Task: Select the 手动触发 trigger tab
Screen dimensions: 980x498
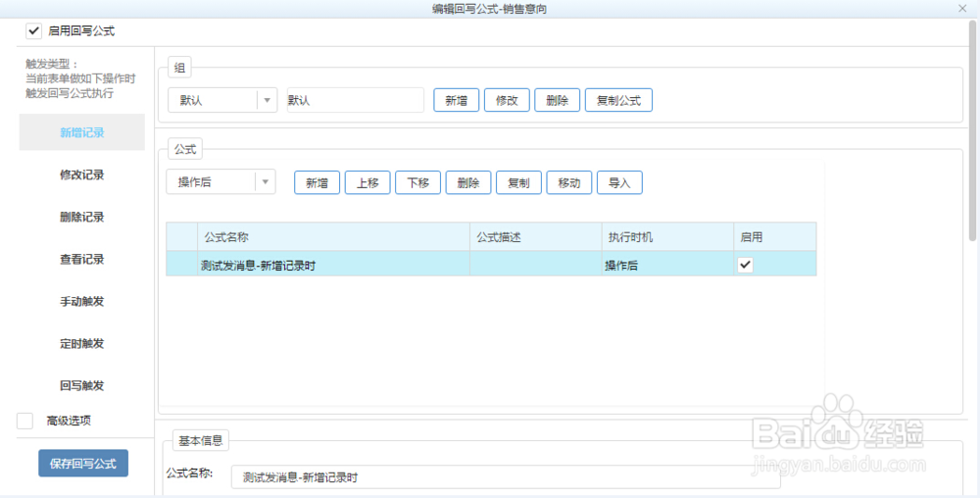Action: pyautogui.click(x=82, y=301)
